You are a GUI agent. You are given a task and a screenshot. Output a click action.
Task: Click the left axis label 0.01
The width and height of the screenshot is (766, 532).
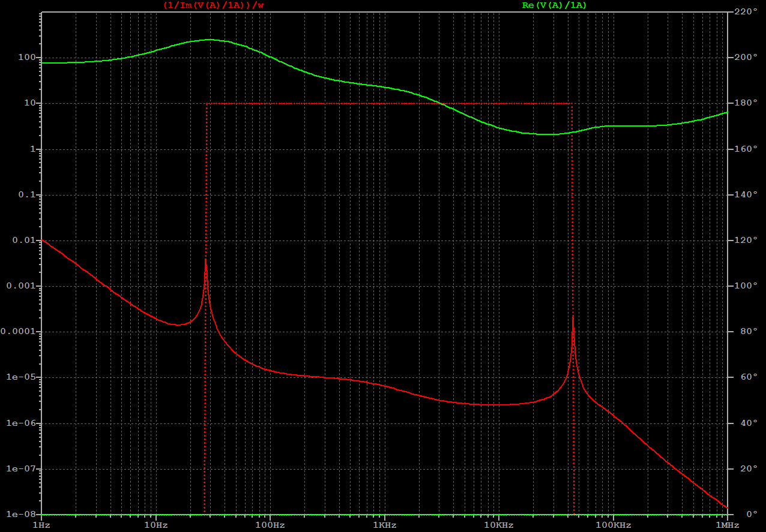tap(24, 241)
